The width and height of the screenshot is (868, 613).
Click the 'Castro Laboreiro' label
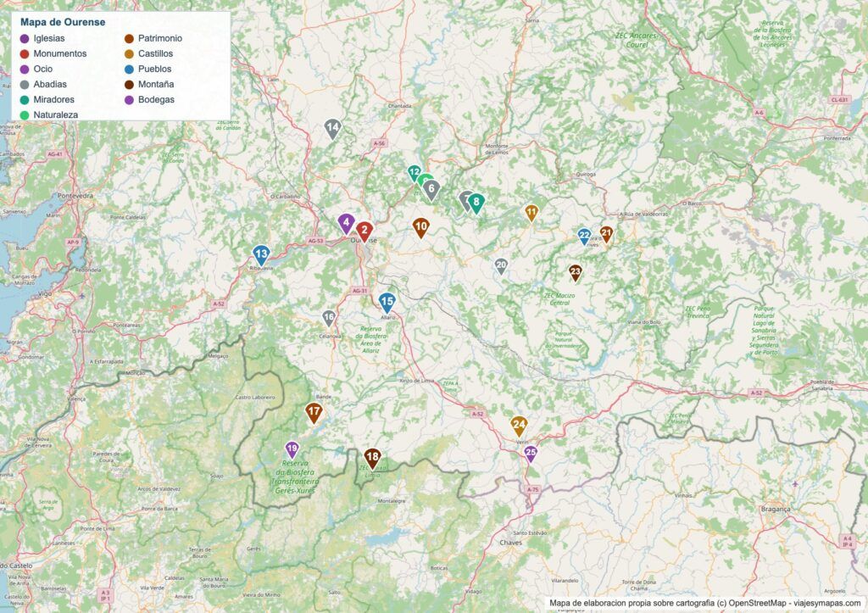click(255, 397)
